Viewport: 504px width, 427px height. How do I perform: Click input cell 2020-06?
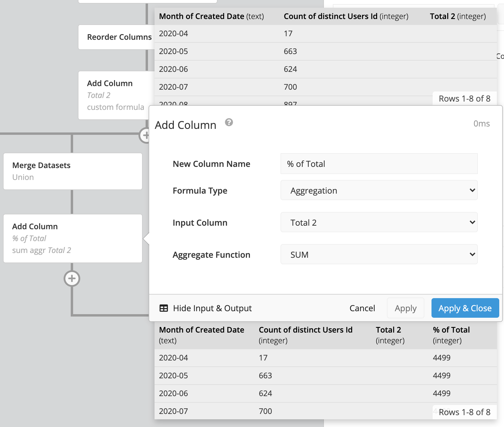click(174, 69)
